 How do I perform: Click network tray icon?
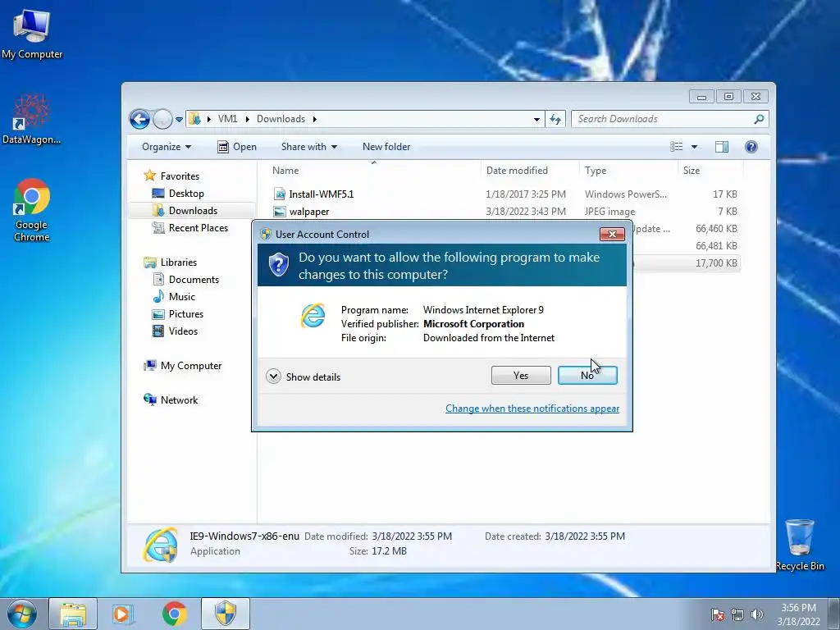737,614
